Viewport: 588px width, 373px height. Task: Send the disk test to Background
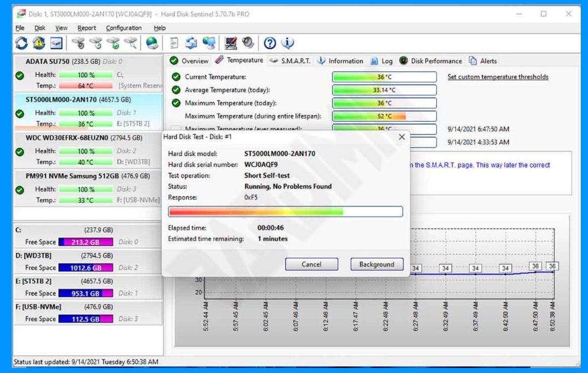point(376,264)
